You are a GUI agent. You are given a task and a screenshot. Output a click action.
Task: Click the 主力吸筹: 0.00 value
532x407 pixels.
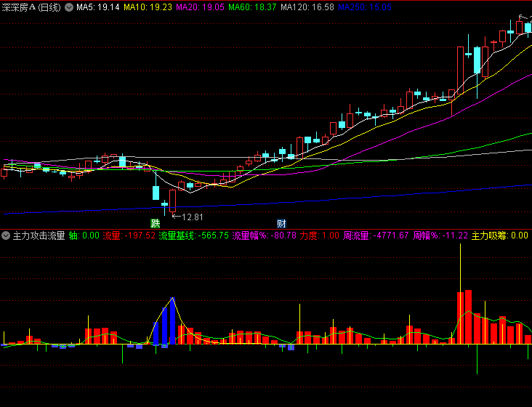(500, 235)
